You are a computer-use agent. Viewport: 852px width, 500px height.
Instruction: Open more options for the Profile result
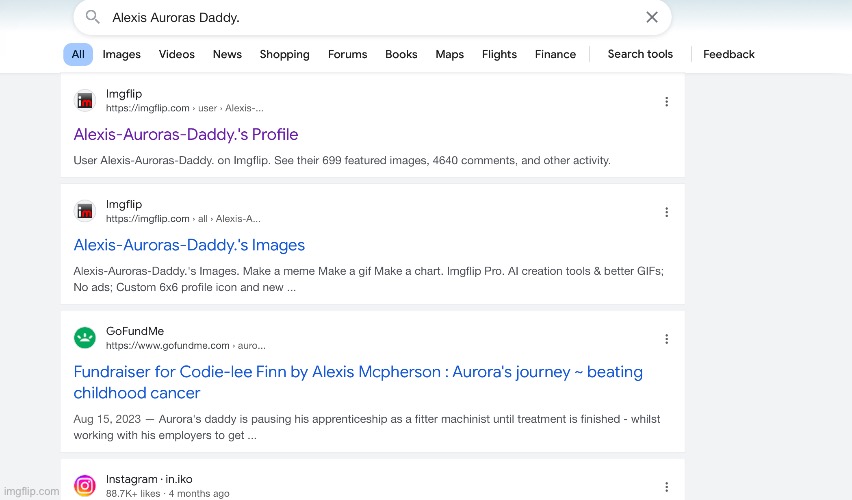[x=667, y=102]
